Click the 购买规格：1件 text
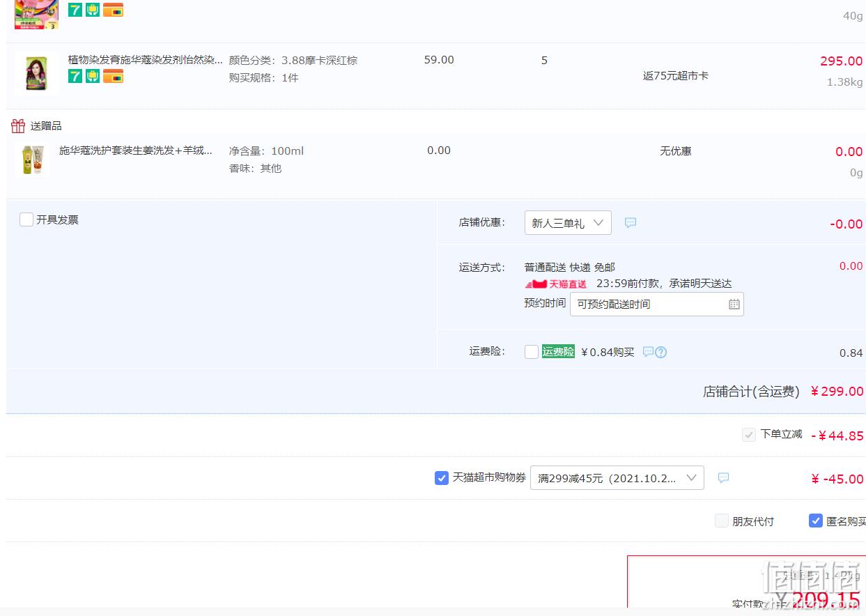The image size is (866, 616). [x=264, y=78]
